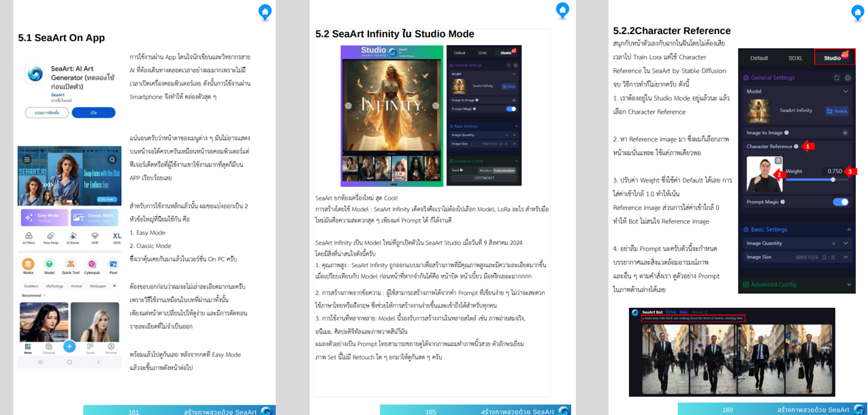The width and height of the screenshot is (868, 415).
Task: Switch to Classic Mode in the phone app
Action: [x=94, y=217]
